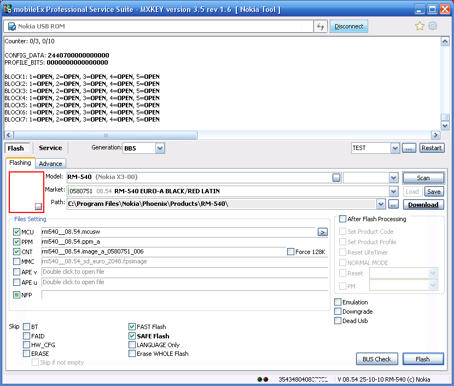The width and height of the screenshot is (454, 386).
Task: Open the Generation BB5 dropdown
Action: click(160, 148)
